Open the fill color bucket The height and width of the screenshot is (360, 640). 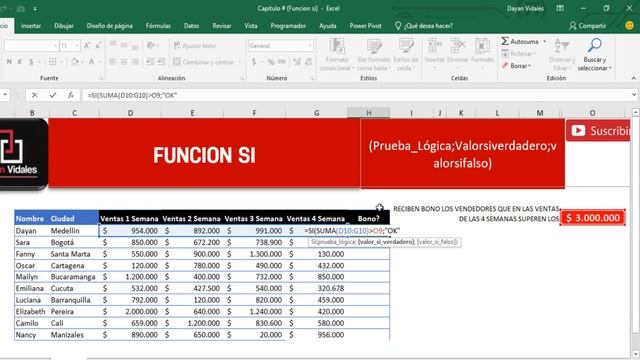coord(75,62)
